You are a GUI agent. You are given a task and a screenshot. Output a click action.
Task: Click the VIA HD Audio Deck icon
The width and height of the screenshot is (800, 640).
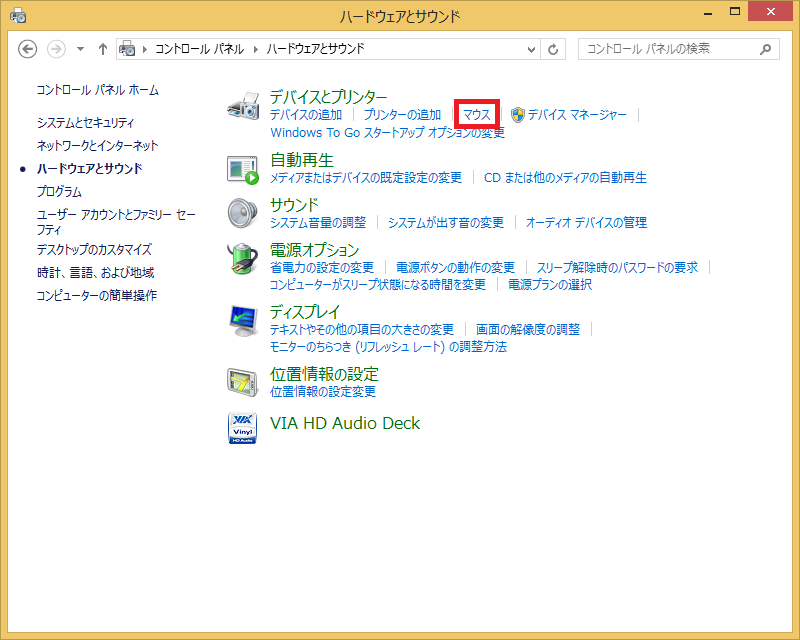click(243, 426)
